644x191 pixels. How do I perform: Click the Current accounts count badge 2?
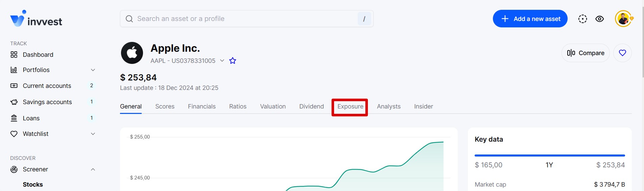tap(92, 86)
